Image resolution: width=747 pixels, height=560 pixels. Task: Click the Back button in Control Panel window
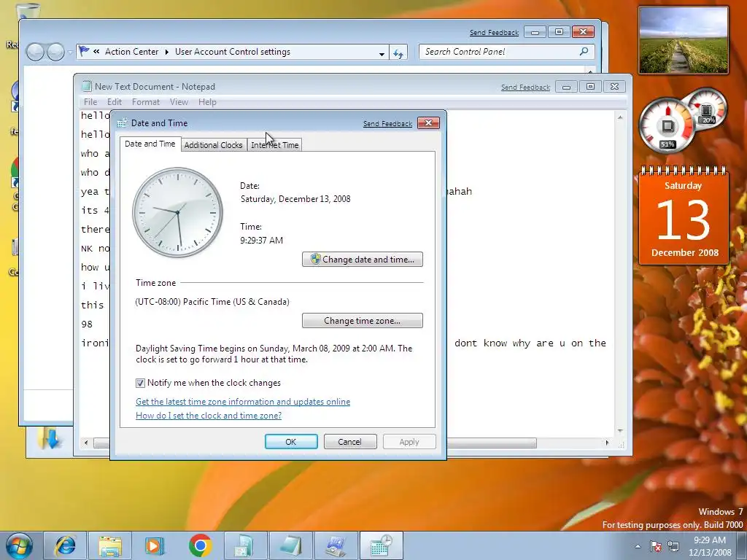[x=35, y=52]
